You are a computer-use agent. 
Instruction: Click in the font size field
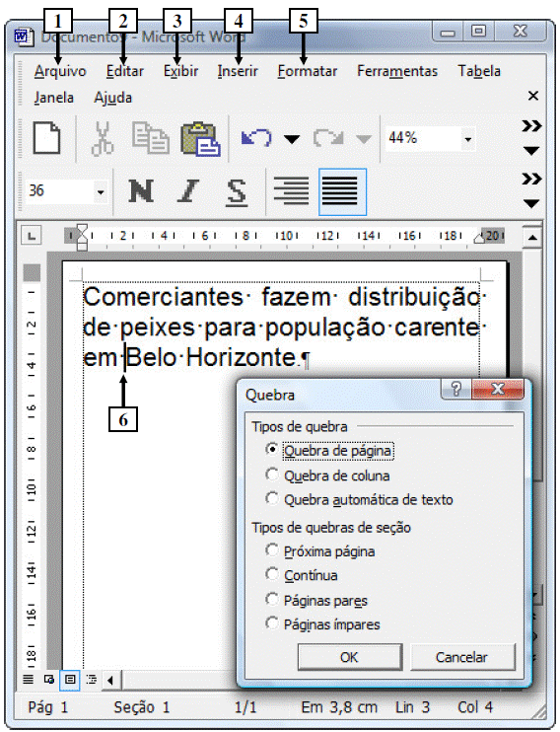tap(59, 191)
